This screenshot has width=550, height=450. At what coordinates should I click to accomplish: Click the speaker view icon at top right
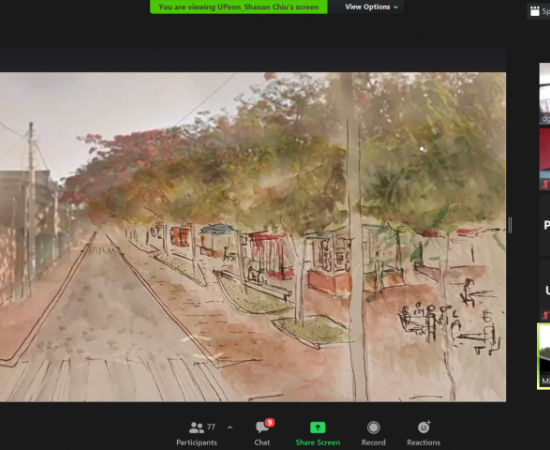coord(535,11)
